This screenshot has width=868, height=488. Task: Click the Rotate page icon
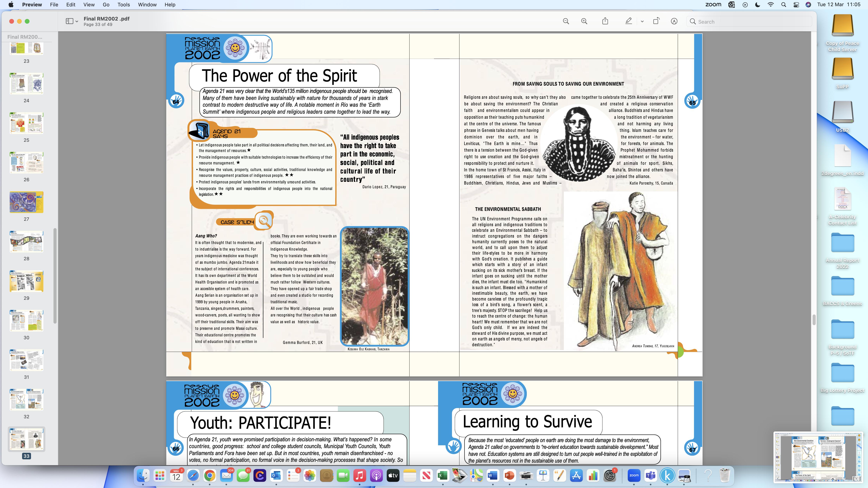656,21
